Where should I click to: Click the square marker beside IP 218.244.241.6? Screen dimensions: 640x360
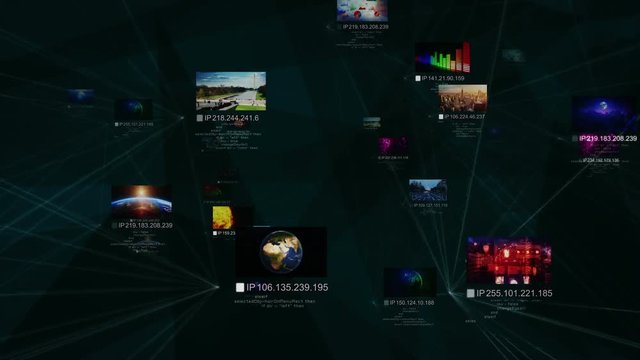point(200,118)
